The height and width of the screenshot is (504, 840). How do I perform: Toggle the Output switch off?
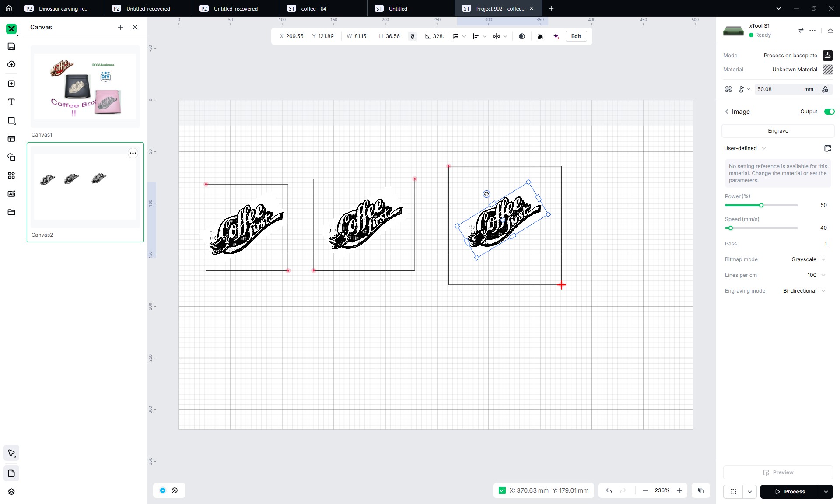(829, 112)
